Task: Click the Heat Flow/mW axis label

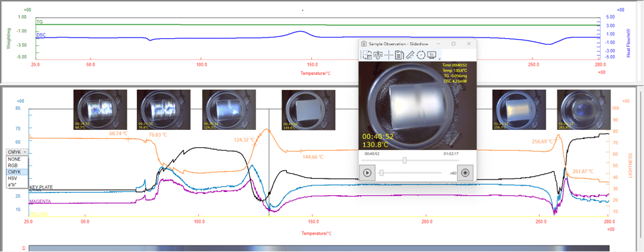Action: (x=628, y=43)
